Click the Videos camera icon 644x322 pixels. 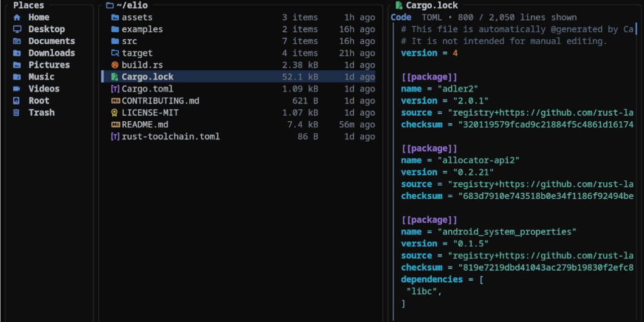click(x=17, y=89)
